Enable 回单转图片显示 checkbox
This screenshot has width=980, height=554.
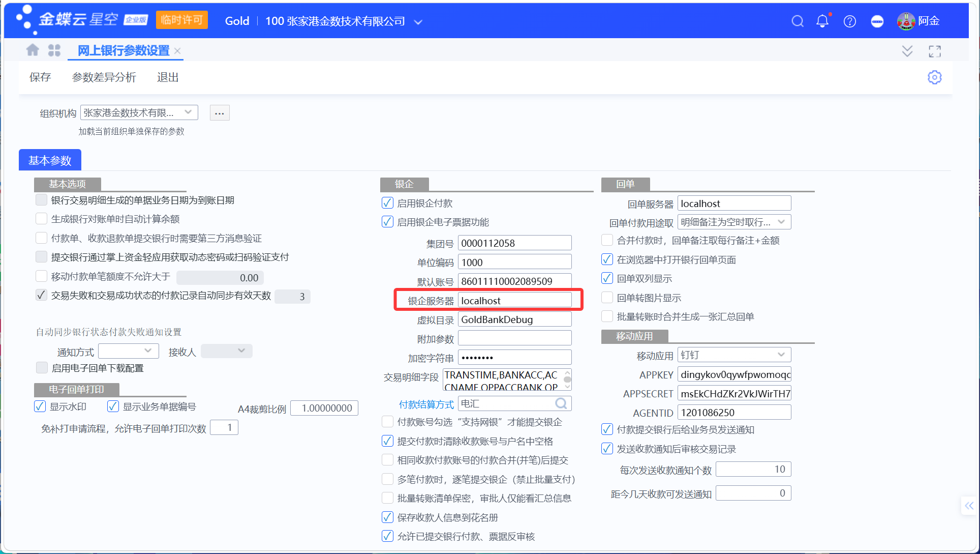607,298
